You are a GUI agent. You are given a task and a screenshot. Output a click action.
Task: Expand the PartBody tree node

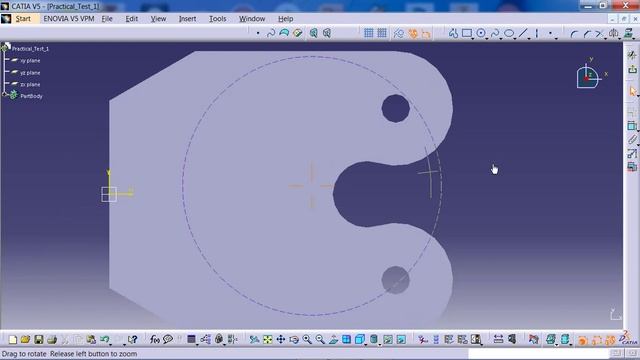[5, 95]
